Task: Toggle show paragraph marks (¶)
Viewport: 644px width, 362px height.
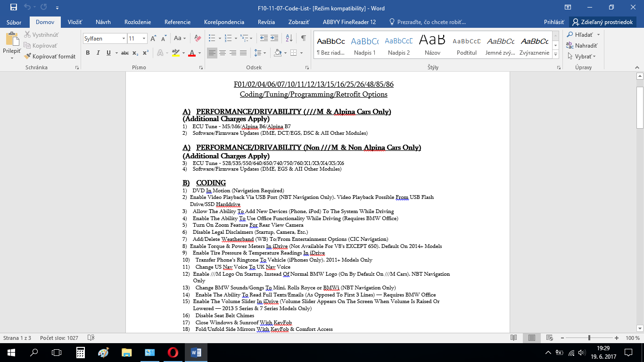Action: [303, 38]
